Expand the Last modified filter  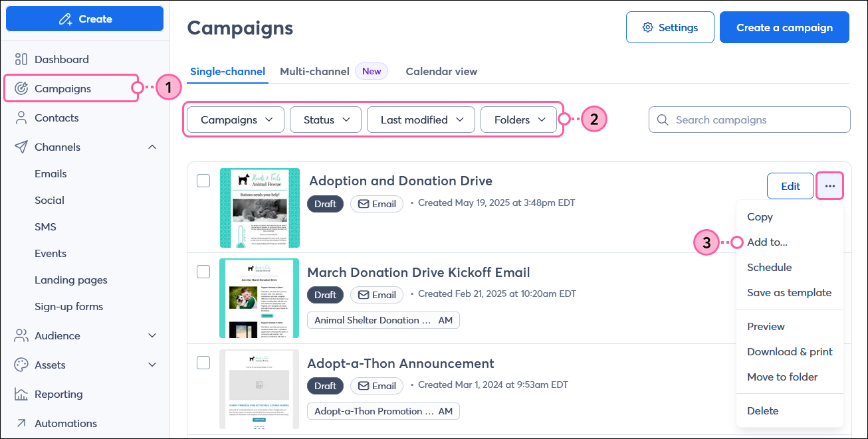click(x=421, y=120)
